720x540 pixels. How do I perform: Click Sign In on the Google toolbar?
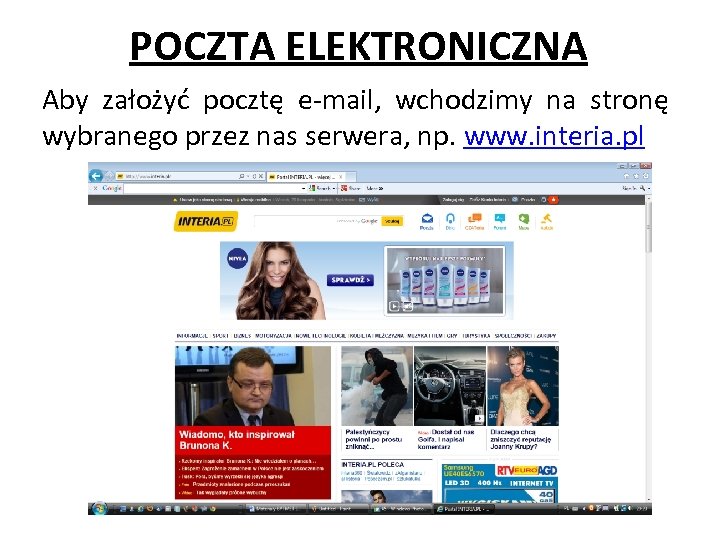629,188
